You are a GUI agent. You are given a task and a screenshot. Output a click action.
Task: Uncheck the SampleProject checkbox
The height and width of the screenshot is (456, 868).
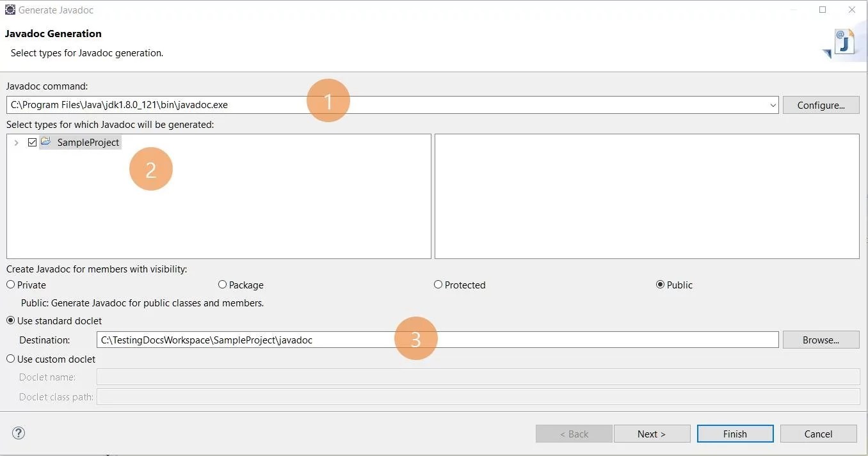[x=32, y=142]
